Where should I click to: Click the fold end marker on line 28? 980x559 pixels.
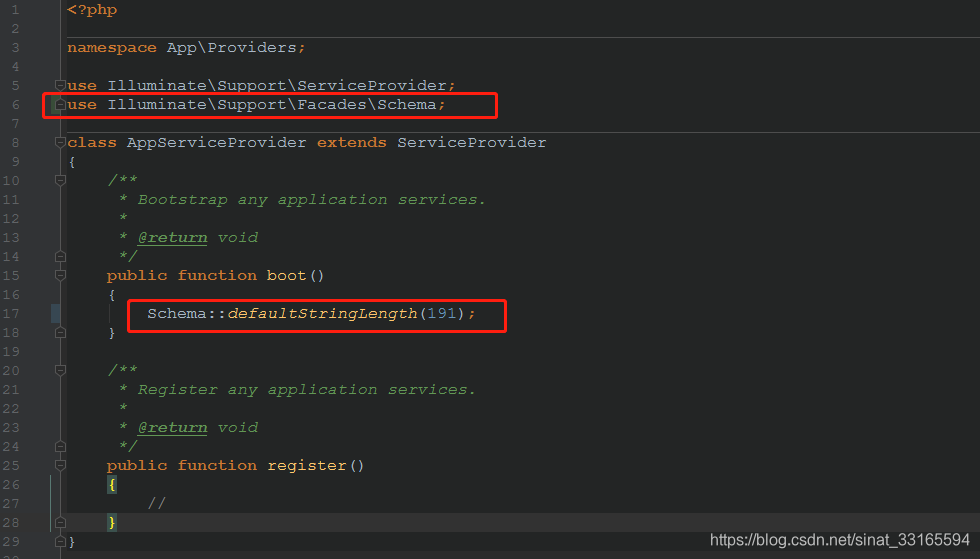tap(61, 522)
